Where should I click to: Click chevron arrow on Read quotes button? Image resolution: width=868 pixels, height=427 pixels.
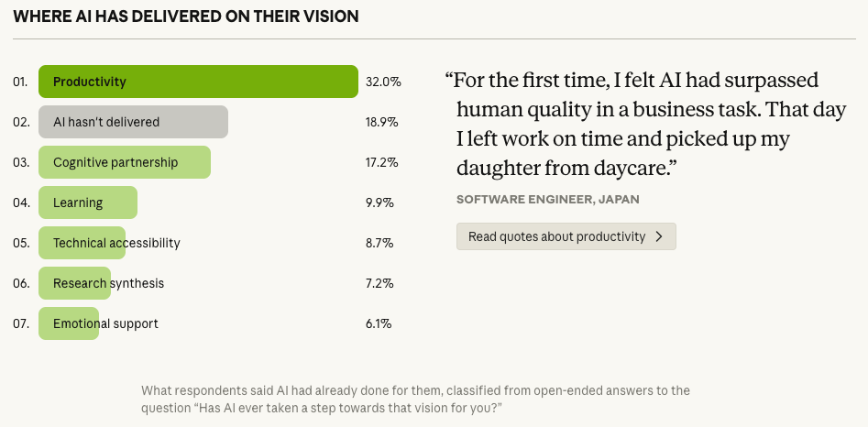coord(659,236)
